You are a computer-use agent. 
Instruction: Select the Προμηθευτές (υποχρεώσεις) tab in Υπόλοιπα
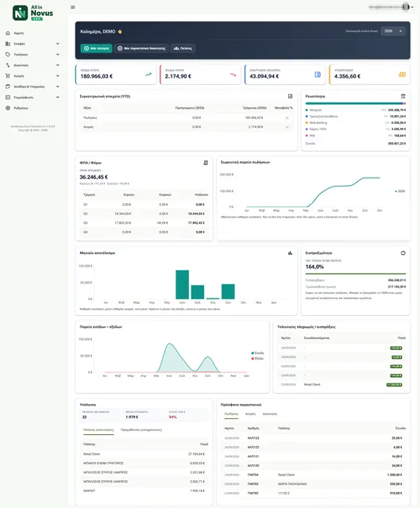pos(141,430)
